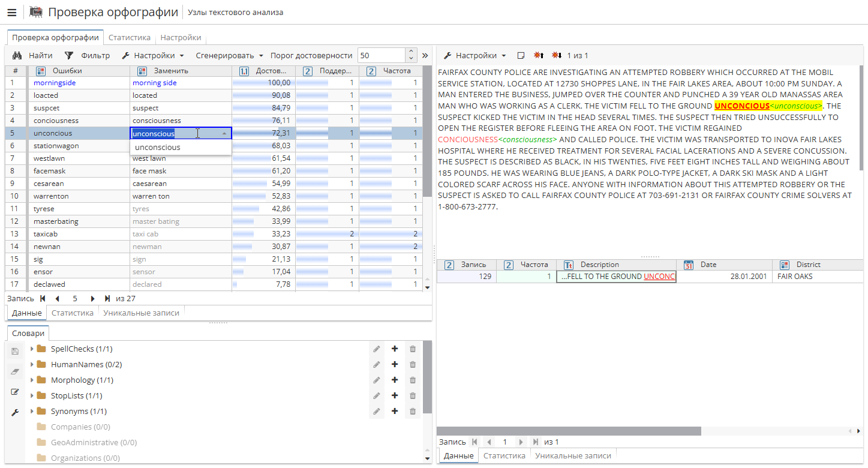Image resolution: width=868 pixels, height=468 pixels.
Task: Delete HumanNames with trash icon
Action: 413,364
